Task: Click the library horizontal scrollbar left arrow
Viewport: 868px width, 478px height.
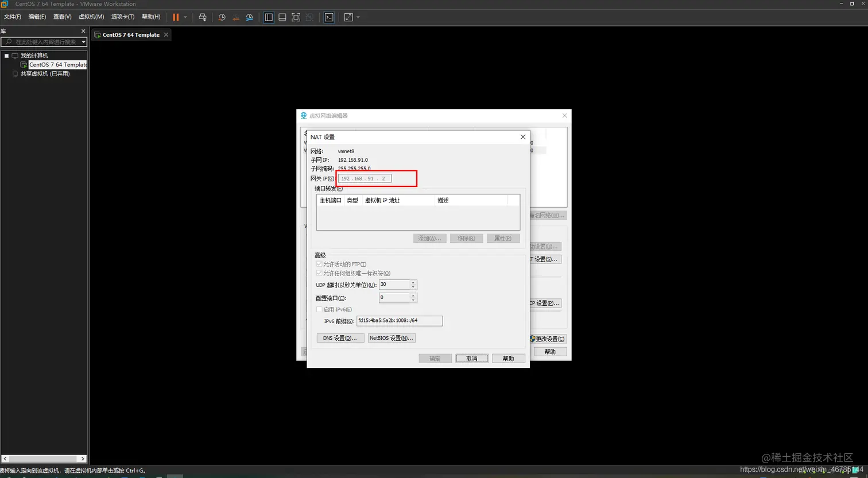Action: point(5,458)
